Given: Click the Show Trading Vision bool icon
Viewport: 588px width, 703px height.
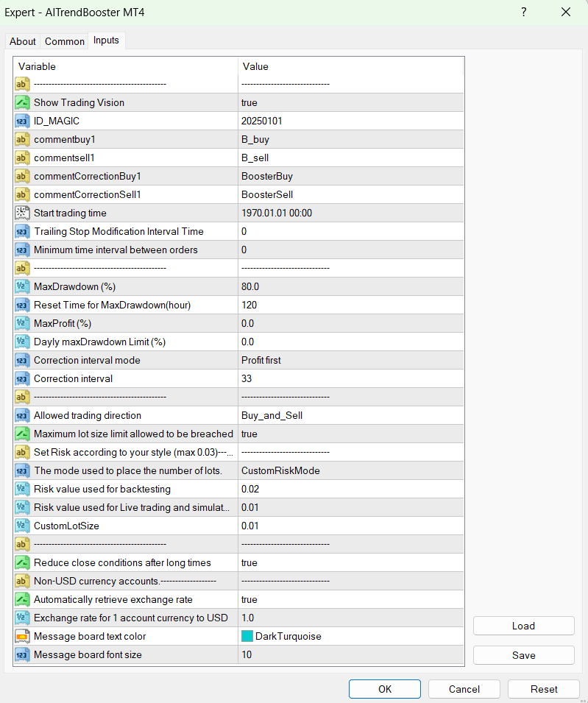Looking at the screenshot, I should [22, 102].
